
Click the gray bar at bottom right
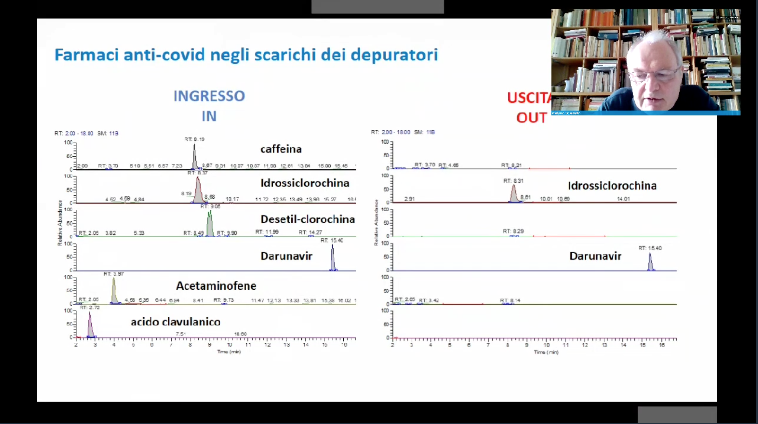coord(677,414)
